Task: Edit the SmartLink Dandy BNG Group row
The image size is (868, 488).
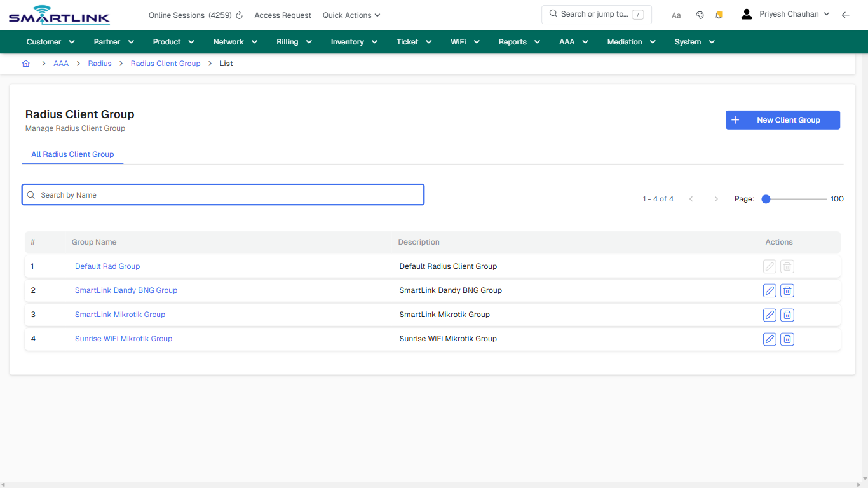Action: point(770,290)
